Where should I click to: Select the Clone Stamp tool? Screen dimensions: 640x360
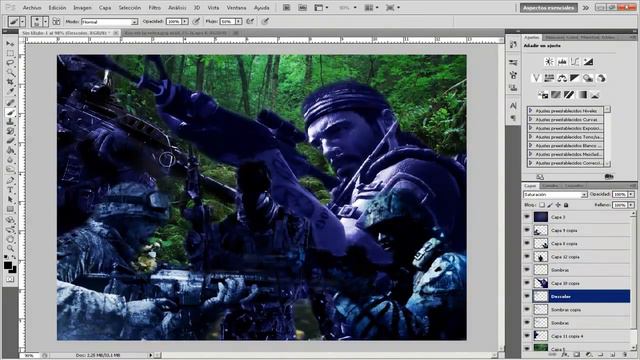(x=10, y=122)
